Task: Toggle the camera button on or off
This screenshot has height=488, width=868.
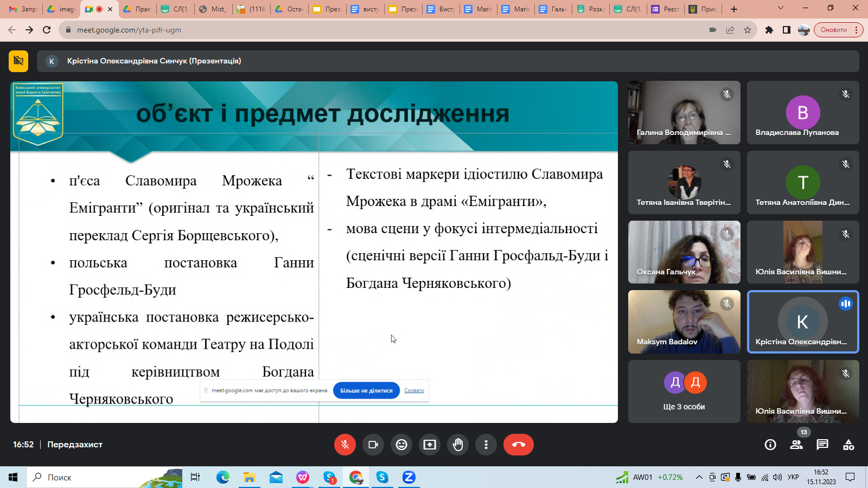Action: [x=373, y=445]
